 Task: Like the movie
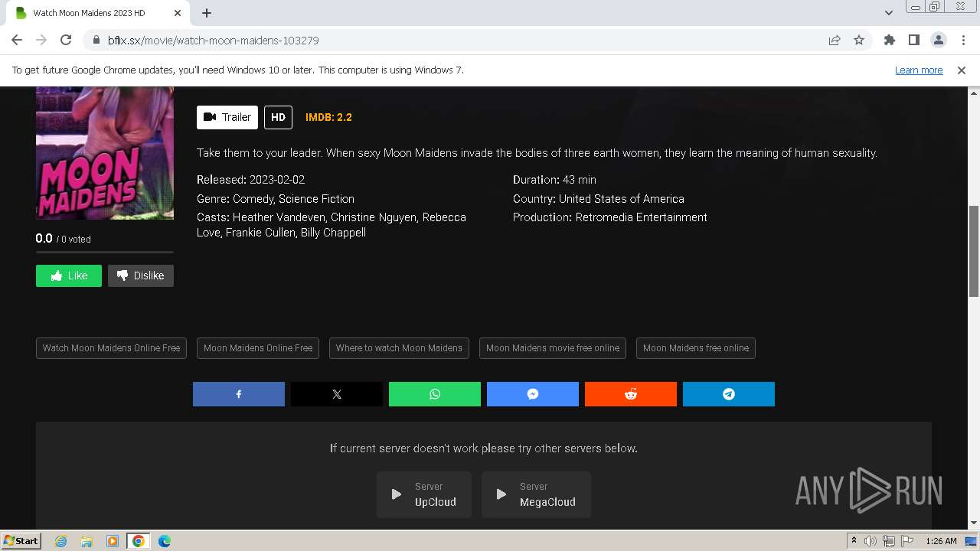coord(69,275)
